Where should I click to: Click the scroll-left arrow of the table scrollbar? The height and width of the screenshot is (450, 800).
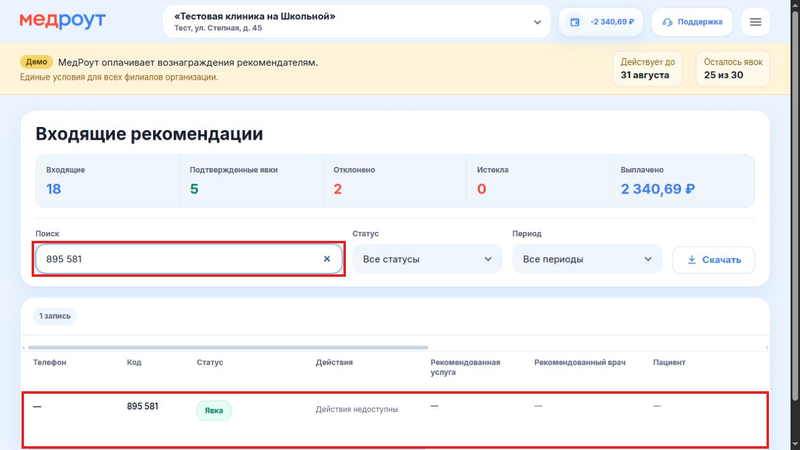point(23,347)
